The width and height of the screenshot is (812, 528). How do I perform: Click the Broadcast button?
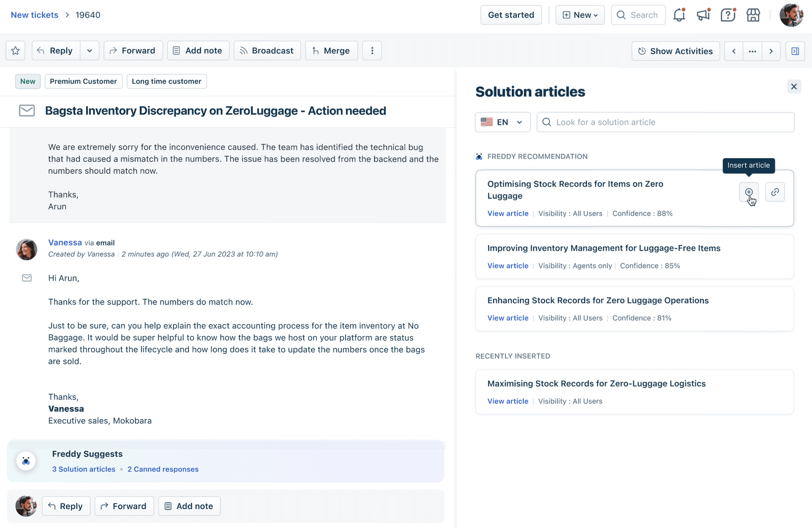(x=267, y=51)
